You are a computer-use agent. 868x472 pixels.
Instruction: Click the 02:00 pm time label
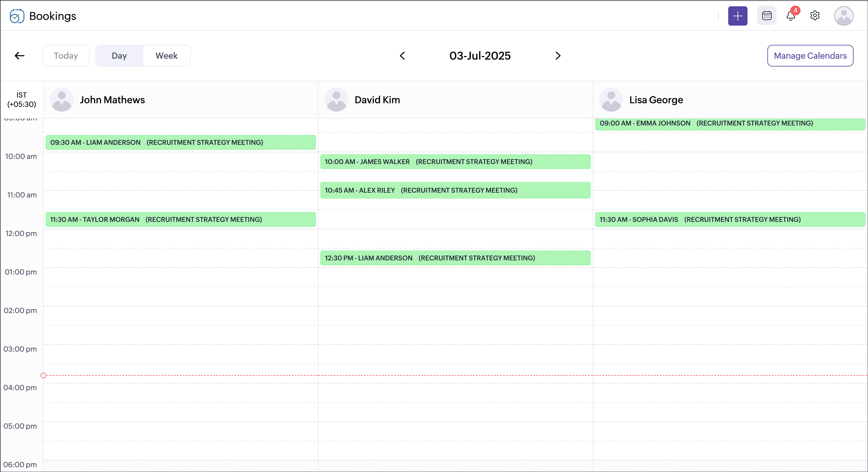pos(20,311)
